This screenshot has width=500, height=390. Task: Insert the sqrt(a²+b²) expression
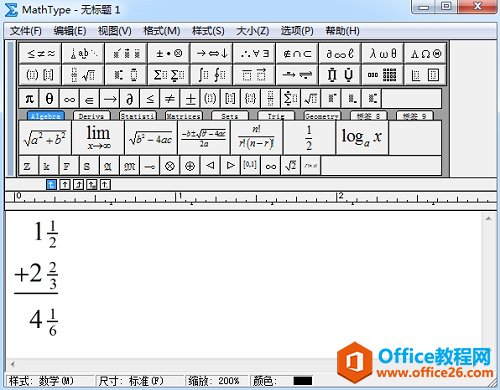45,138
